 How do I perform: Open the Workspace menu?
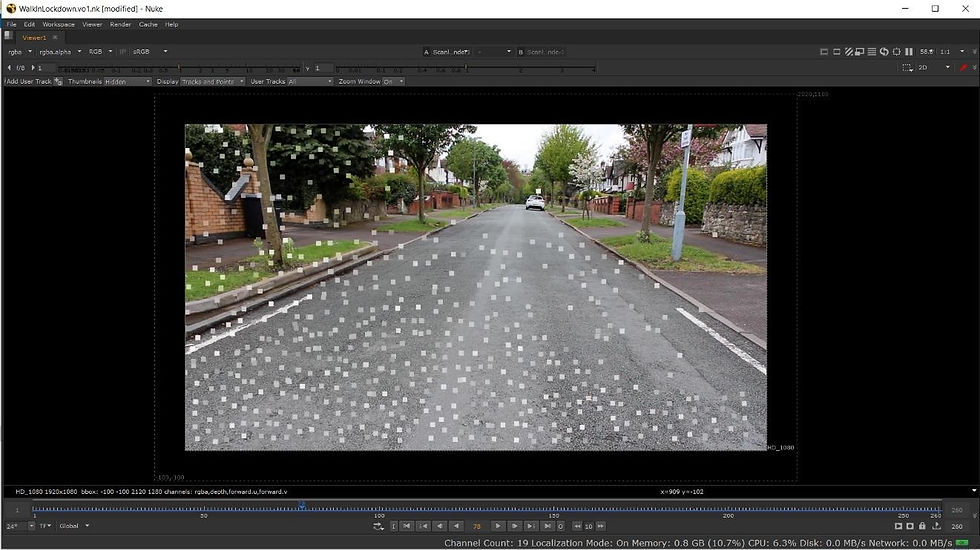58,24
